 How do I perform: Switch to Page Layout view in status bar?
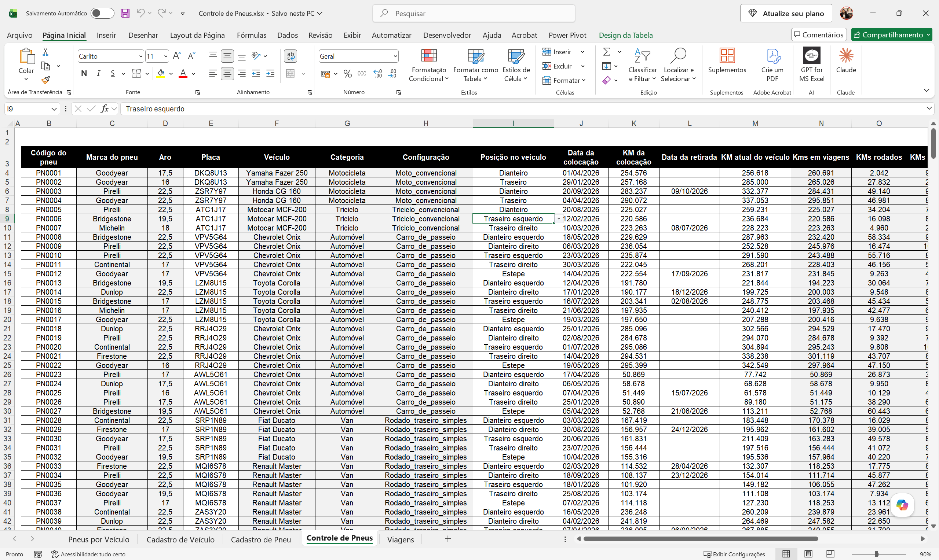coord(808,554)
